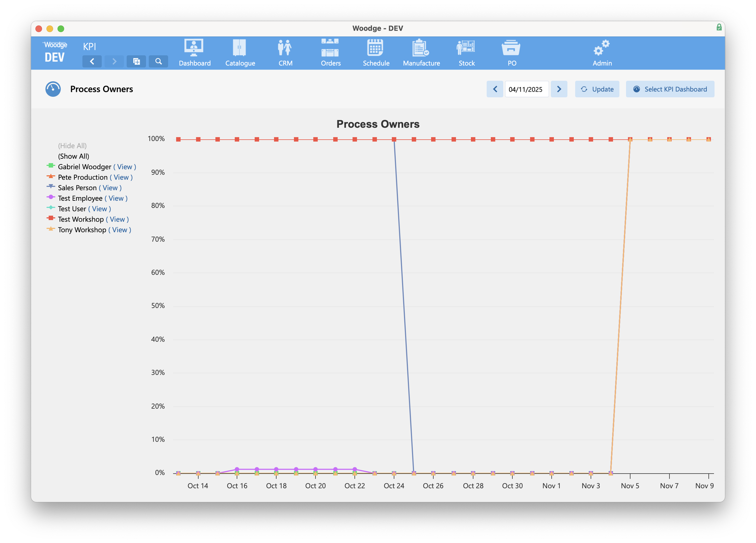Viewport: 756px width, 543px height.
Task: Click the navigation back arrow button
Action: pos(92,61)
